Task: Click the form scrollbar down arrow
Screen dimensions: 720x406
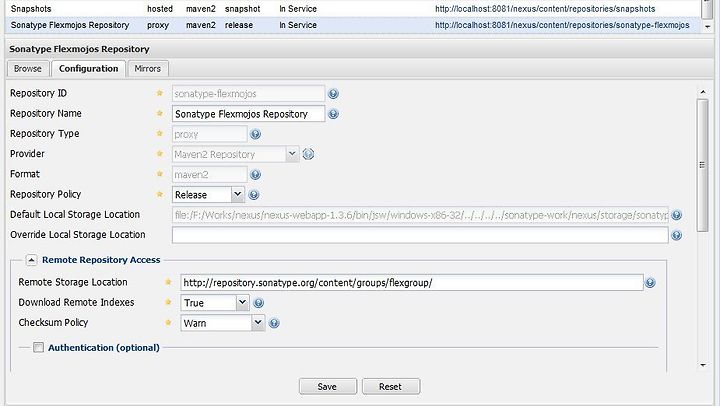Action: pos(703,365)
